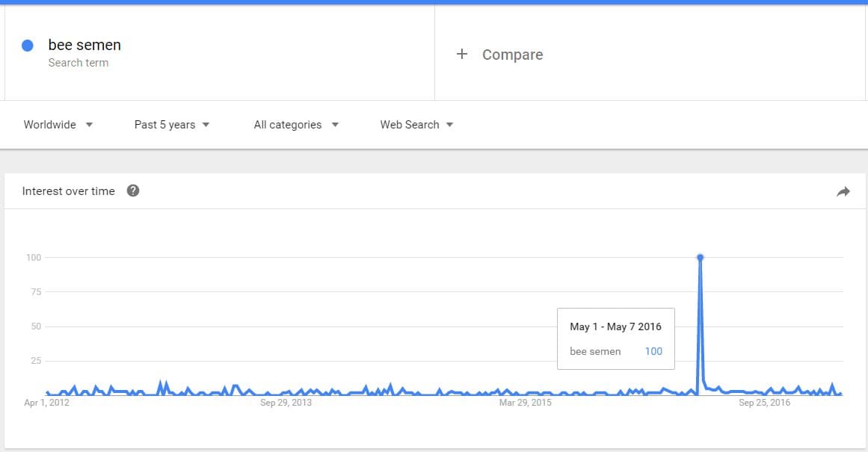Click the Sep 25, 2016 axis label

pos(764,403)
